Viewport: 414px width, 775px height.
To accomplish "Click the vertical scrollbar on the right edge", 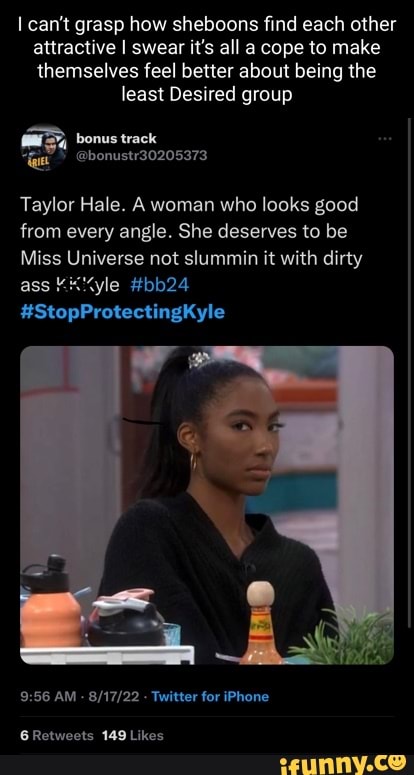I will pyautogui.click(x=409, y=371).
